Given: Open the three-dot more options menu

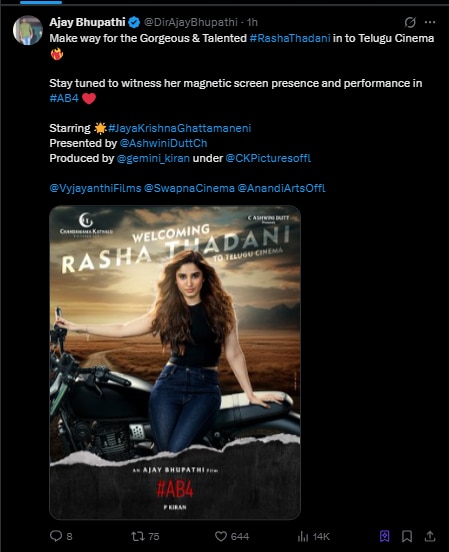Looking at the screenshot, I should click(430, 22).
